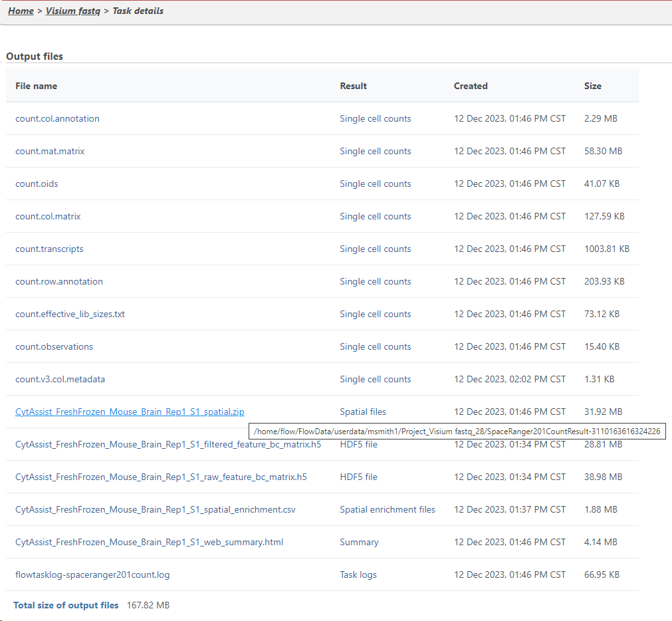672x621 pixels.
Task: Click count.observations file link
Action: (54, 346)
